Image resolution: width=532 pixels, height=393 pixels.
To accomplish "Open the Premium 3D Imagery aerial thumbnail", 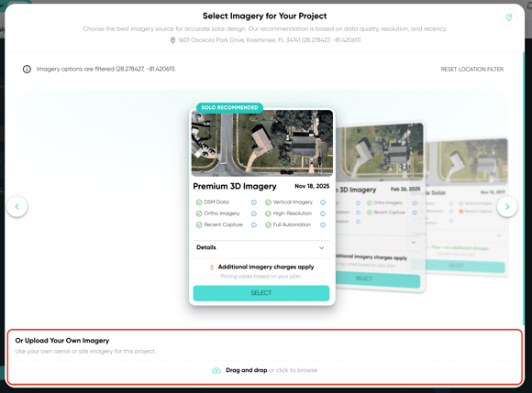I will click(262, 143).
